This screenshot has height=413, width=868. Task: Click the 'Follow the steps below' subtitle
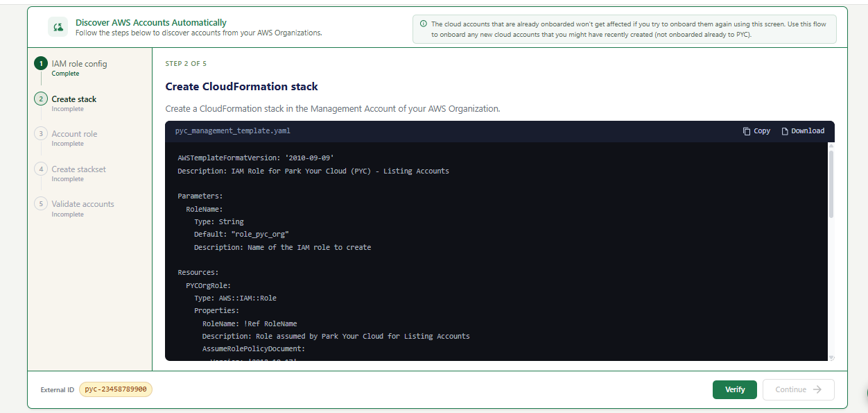click(198, 33)
